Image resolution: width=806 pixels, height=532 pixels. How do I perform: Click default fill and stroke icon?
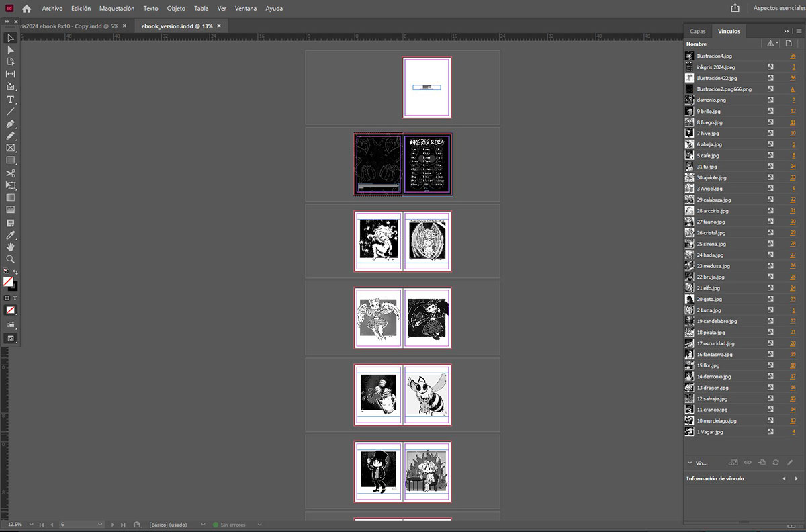[7, 272]
